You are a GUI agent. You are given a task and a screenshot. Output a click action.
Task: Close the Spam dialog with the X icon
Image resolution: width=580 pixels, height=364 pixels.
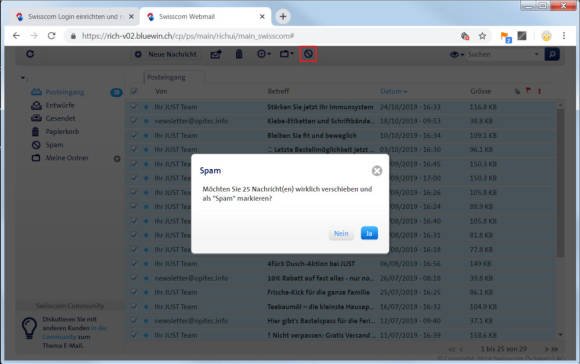pyautogui.click(x=377, y=171)
